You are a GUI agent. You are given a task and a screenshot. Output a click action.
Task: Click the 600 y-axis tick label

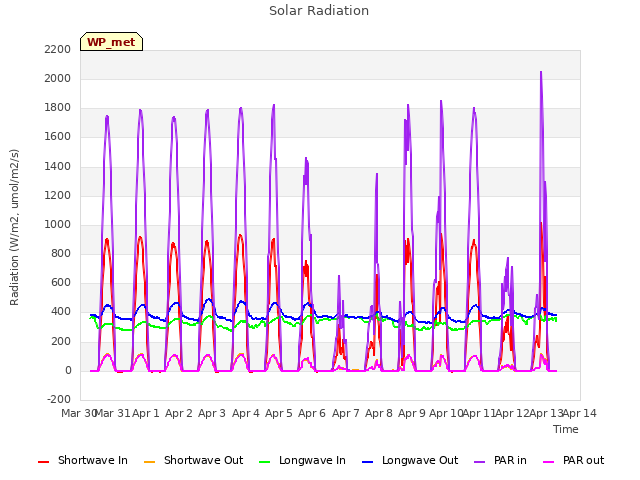click(x=61, y=282)
